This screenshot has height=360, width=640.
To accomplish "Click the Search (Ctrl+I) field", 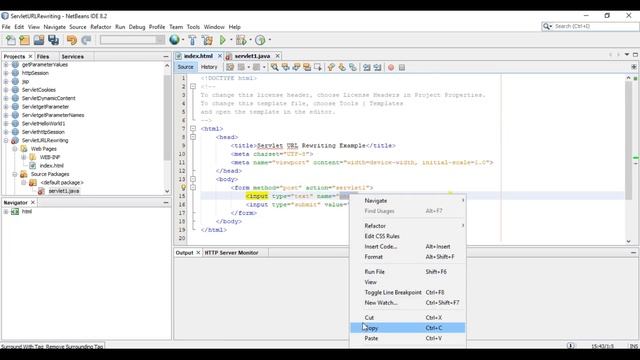I will 590,26.
